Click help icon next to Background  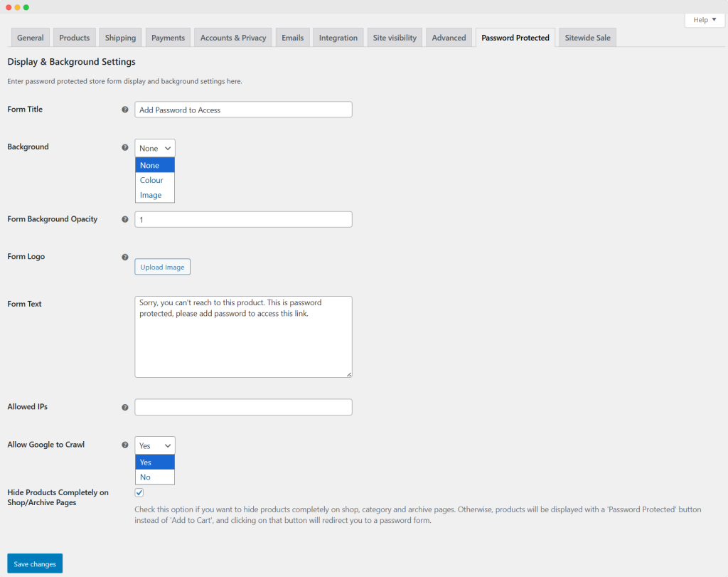(x=125, y=147)
